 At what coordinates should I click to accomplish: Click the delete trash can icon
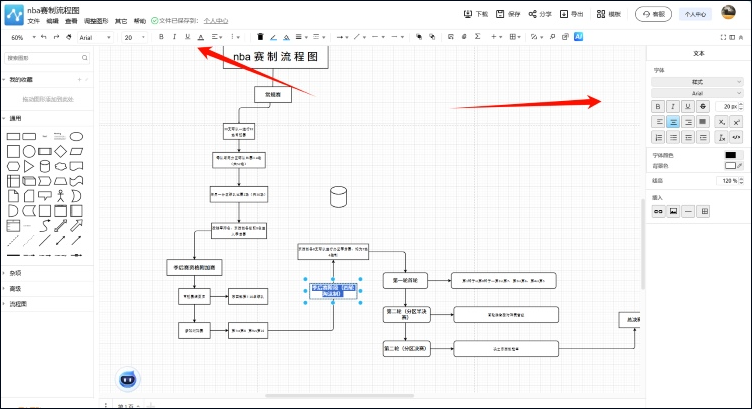[261, 37]
